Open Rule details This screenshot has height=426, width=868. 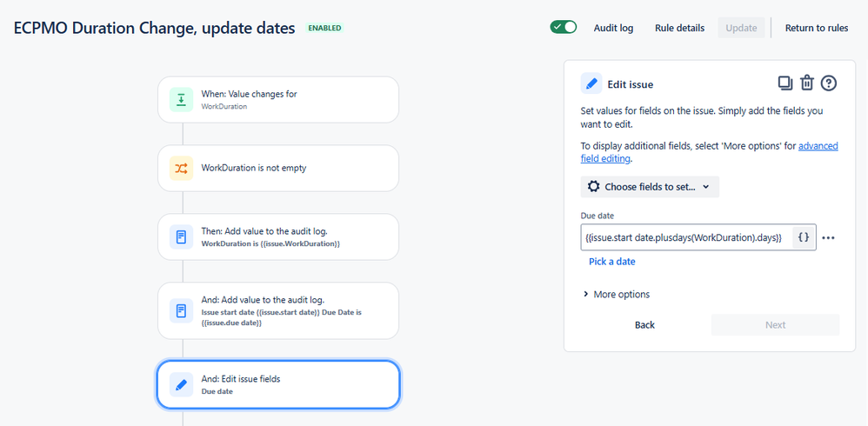680,28
